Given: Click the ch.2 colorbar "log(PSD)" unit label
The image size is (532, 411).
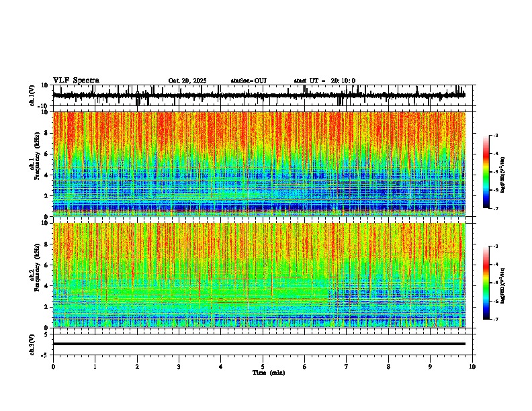Looking at the screenshot, I should [502, 285].
